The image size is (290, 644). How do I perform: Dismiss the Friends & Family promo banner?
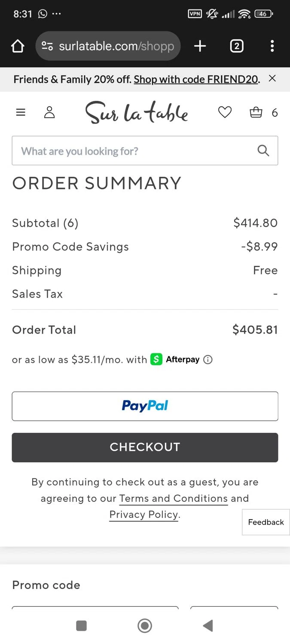[x=272, y=78]
